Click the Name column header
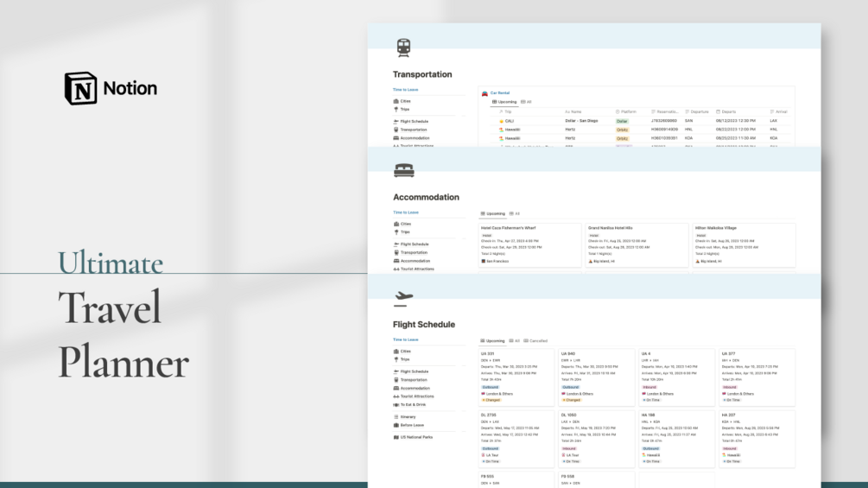 [573, 111]
